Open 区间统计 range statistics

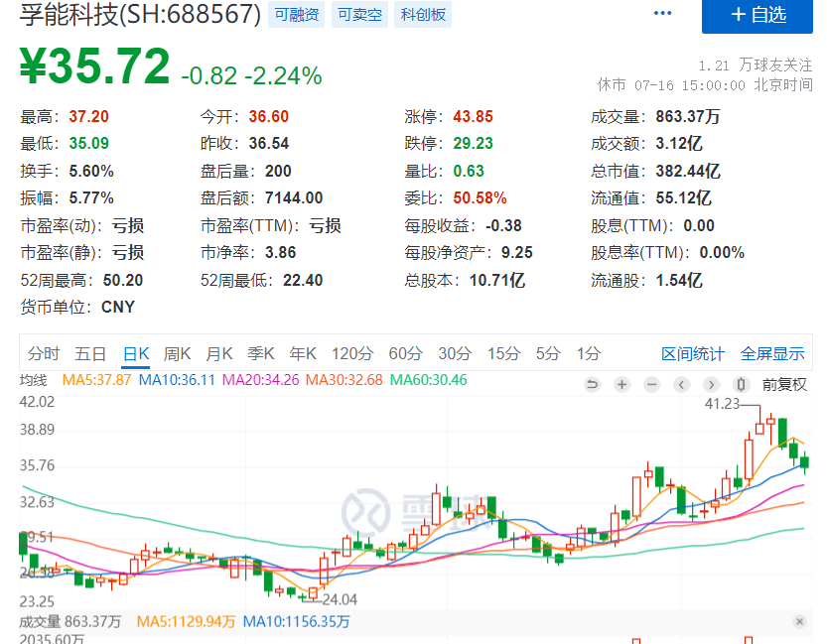[x=693, y=353]
